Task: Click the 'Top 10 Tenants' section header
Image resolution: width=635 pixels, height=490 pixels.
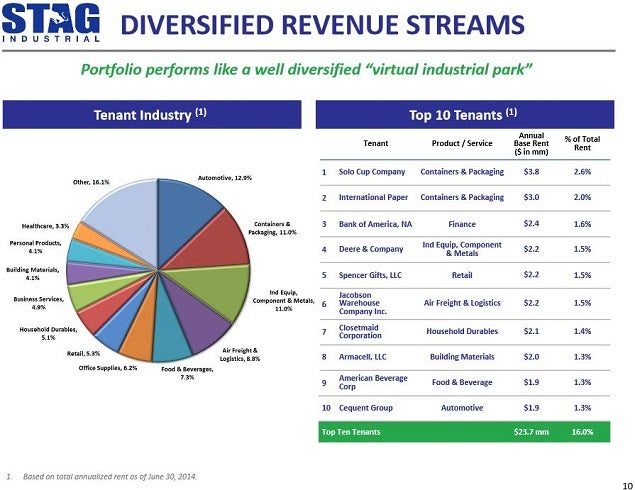Action: [465, 115]
